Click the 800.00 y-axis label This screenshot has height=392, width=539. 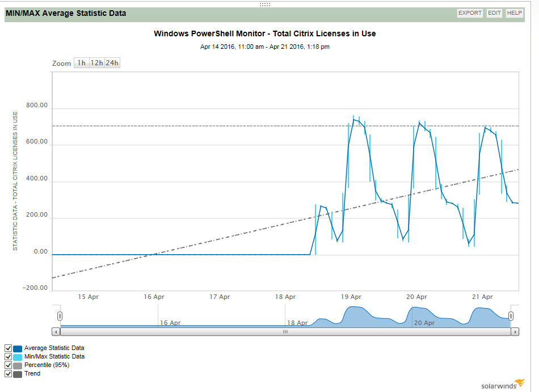37,105
